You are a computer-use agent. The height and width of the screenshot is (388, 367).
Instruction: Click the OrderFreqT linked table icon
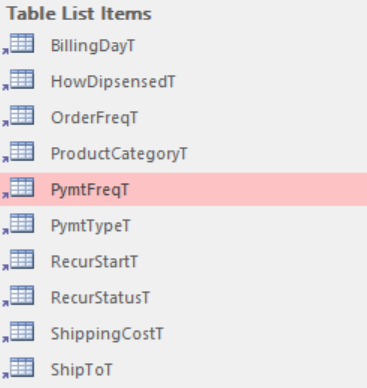pyautogui.click(x=18, y=116)
